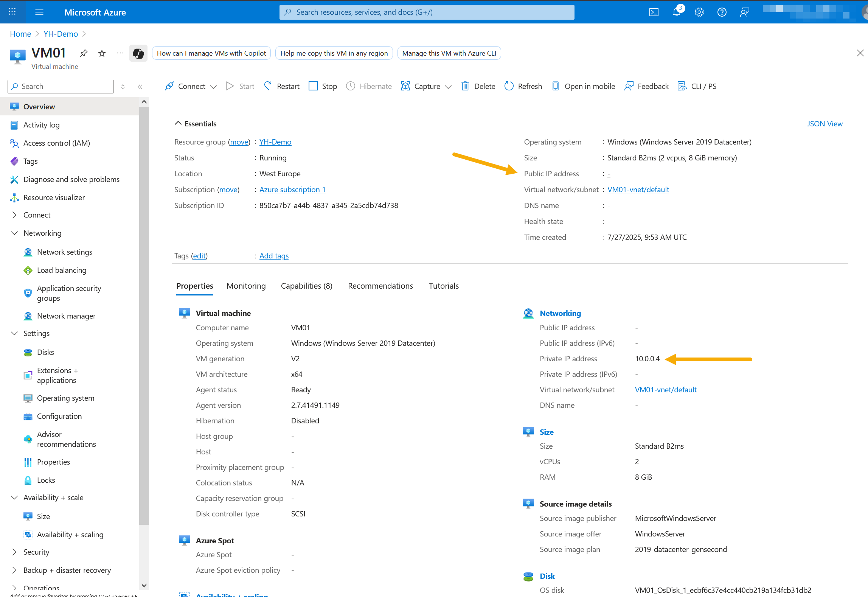
Task: Click 'Help me copy this VM in any region'
Action: [334, 53]
